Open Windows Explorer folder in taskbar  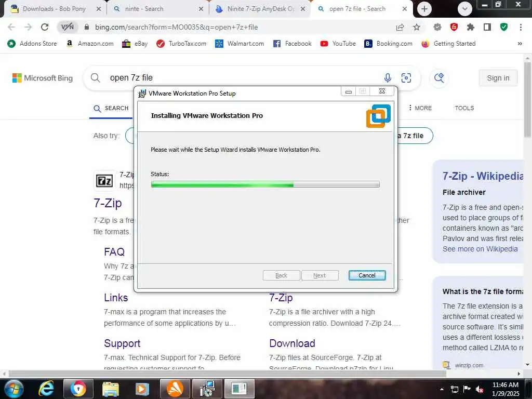point(111,389)
